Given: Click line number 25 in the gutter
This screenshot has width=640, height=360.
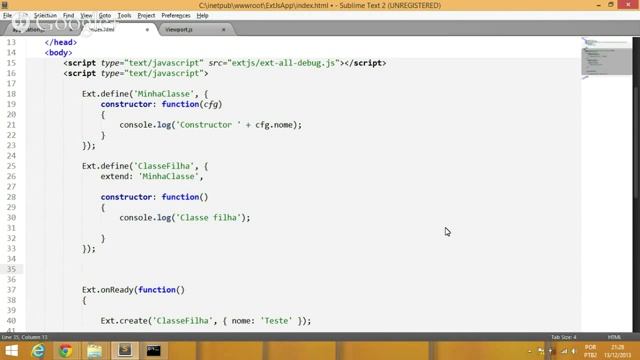Looking at the screenshot, I should pos(11,166).
